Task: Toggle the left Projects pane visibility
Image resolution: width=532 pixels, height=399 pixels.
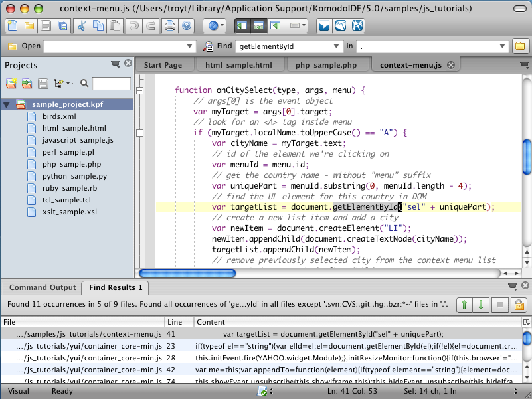Action: 240,26
